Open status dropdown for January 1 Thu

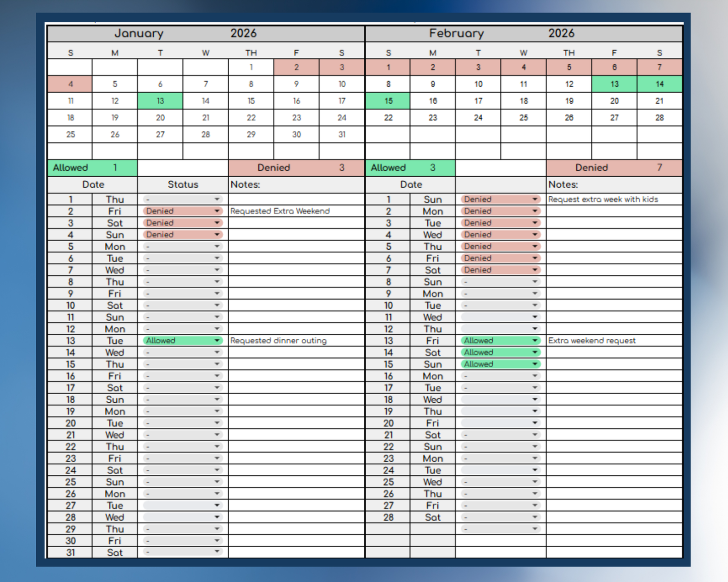tap(183, 199)
